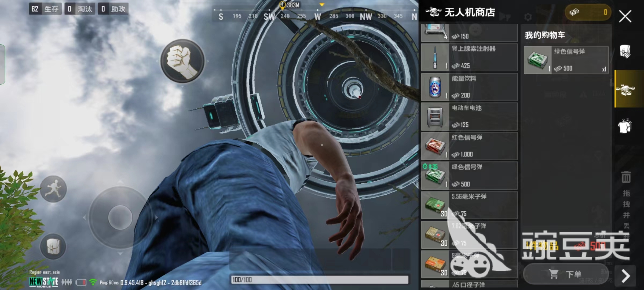Open the vest armor side tab
Image resolution: width=644 pixels, height=290 pixels.
pyautogui.click(x=625, y=51)
